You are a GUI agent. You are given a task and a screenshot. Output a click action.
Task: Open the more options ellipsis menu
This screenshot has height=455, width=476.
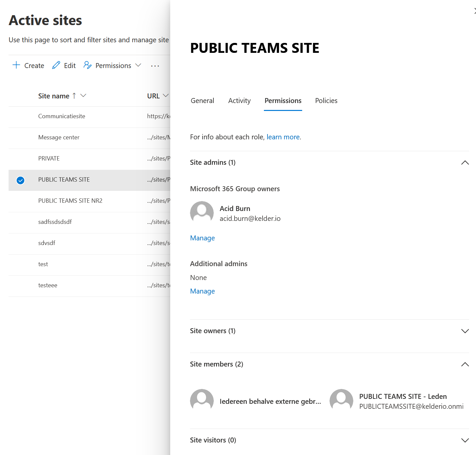click(x=155, y=66)
